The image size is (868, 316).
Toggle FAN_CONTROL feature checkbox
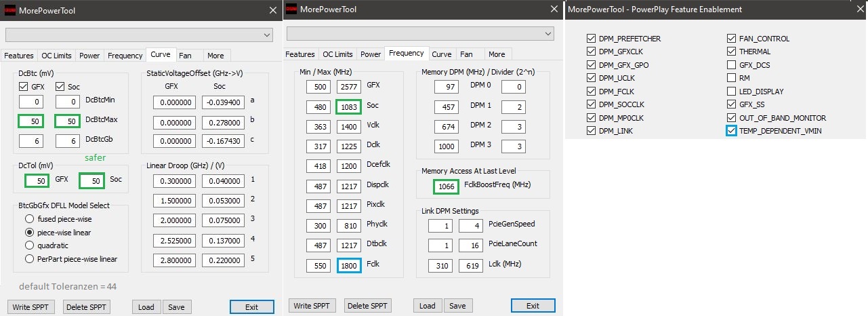tap(732, 39)
